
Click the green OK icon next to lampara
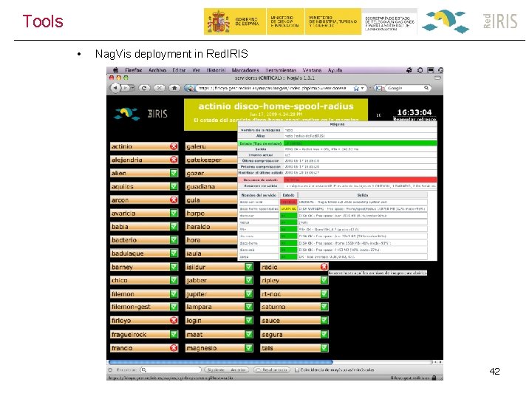(249, 307)
